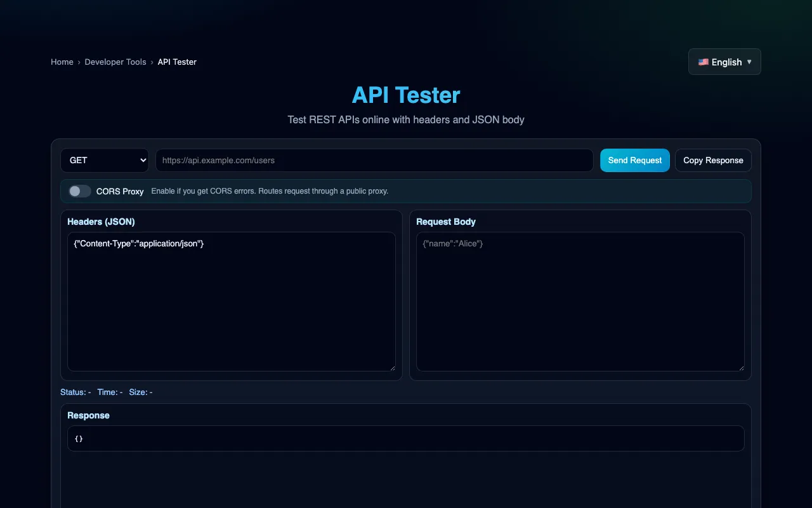
Task: Click into the Request Body textarea
Action: 580,302
